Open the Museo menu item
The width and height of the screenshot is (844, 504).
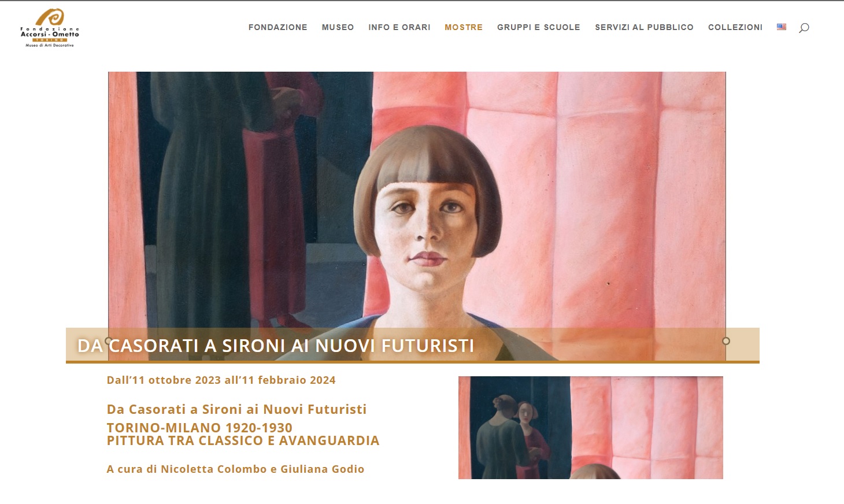coord(338,27)
